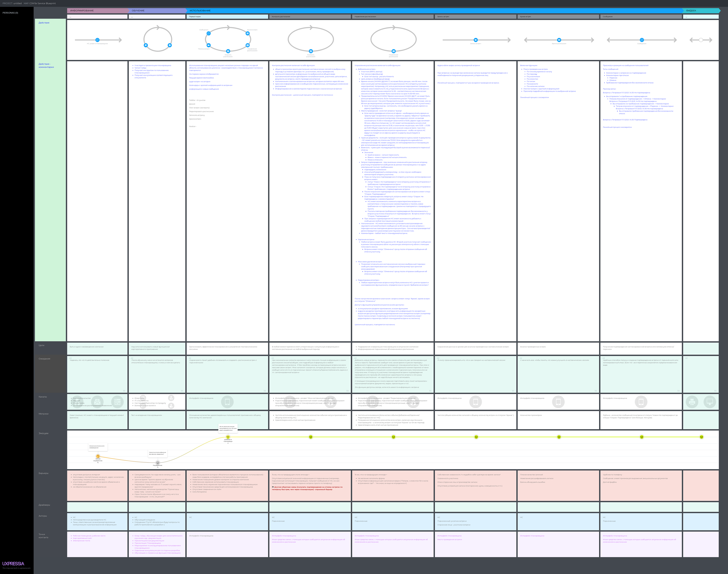Select the 'Легкая неуверенность' emoji

tap(98, 456)
